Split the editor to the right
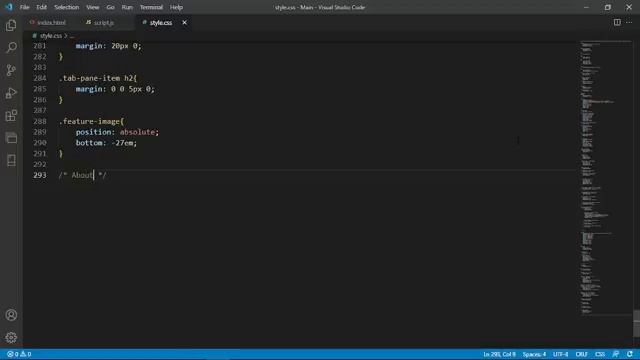This screenshot has height=360, width=640. 617,22
